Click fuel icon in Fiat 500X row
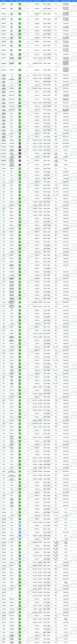This screenshot has height=644, width=77. pos(20,199)
